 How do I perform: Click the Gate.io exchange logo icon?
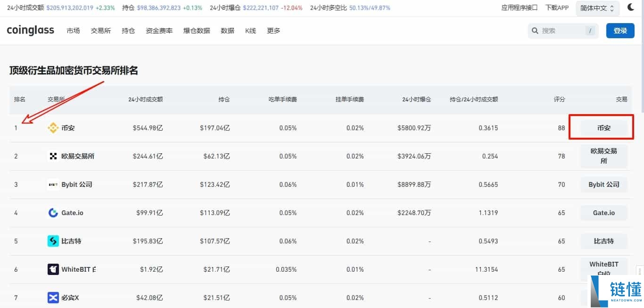tap(53, 213)
